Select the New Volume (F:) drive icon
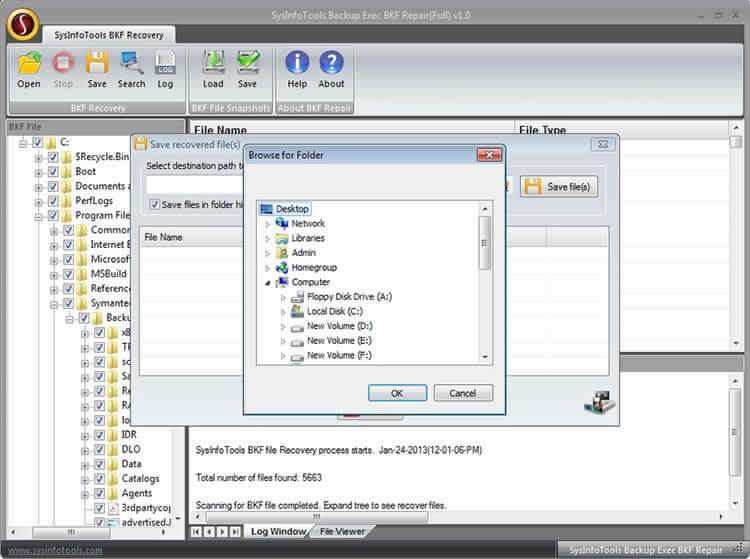 [x=298, y=357]
